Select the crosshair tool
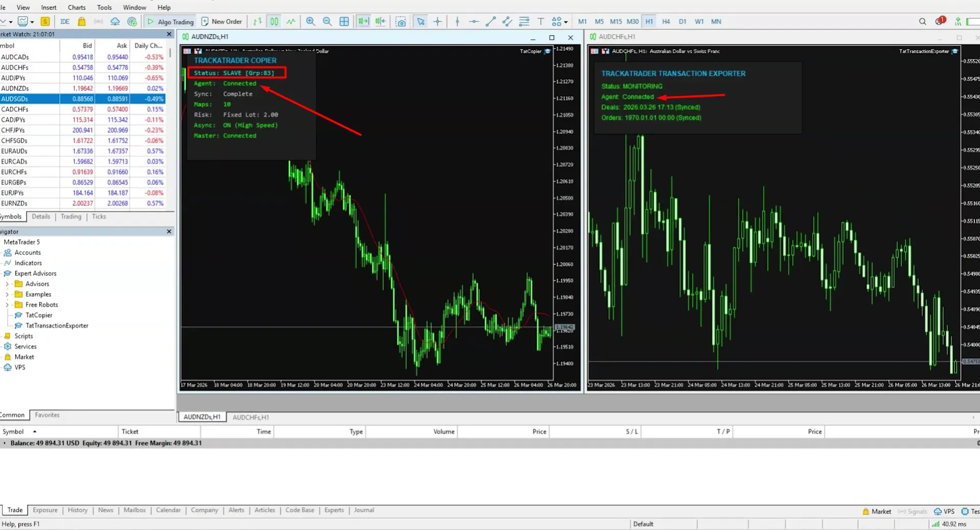Viewport: 980px width, 530px height. tap(438, 21)
